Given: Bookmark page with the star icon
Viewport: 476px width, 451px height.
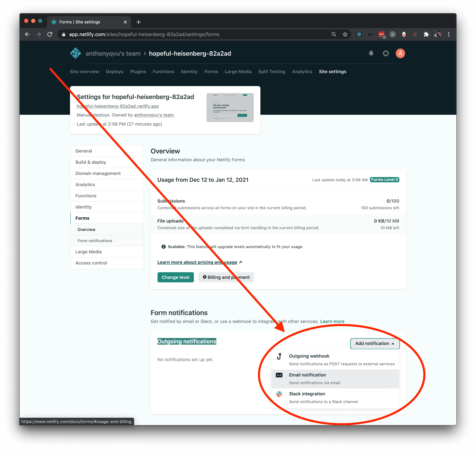Looking at the screenshot, I should 345,34.
